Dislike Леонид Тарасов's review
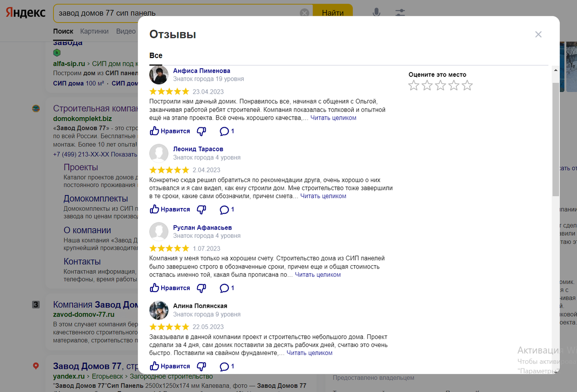The image size is (577, 392). (202, 209)
